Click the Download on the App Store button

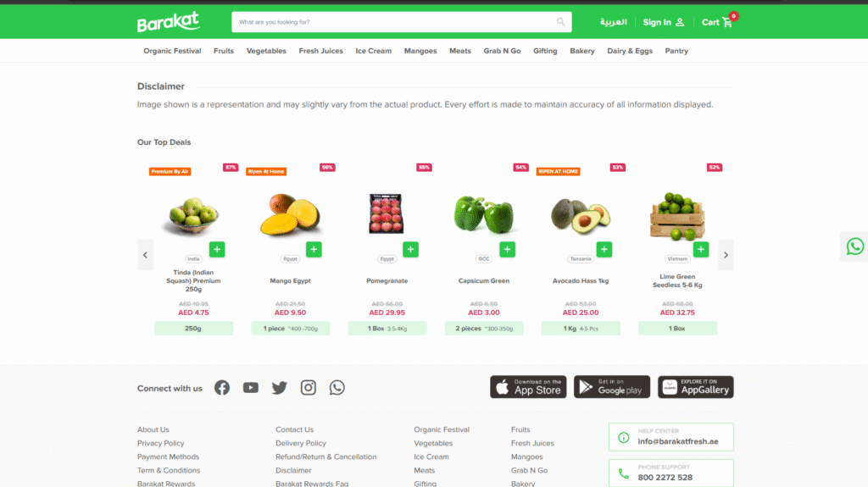pyautogui.click(x=528, y=387)
